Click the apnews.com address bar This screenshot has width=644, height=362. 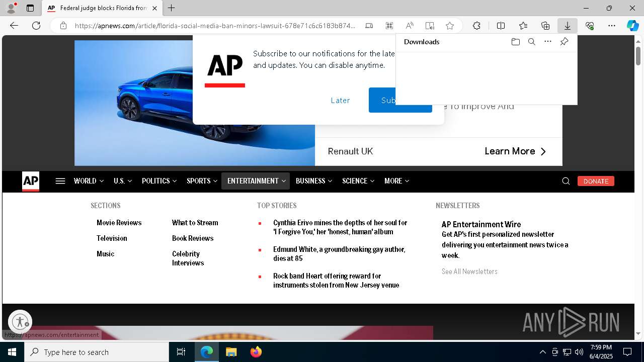coord(215,26)
